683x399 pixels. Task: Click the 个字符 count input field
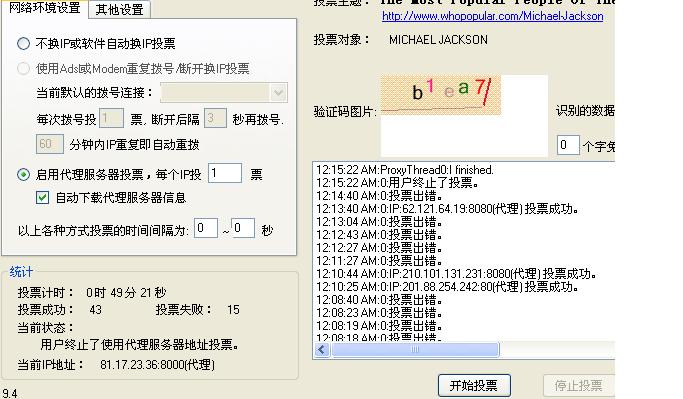[568, 145]
